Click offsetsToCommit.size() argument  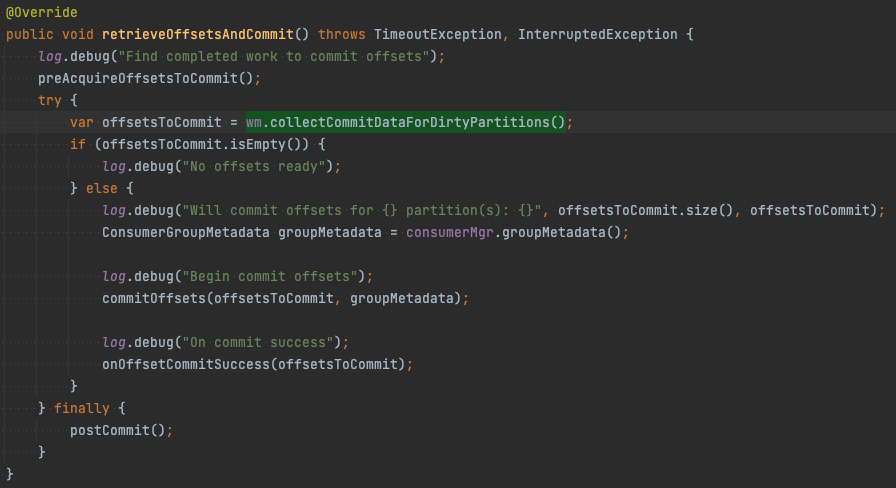click(646, 210)
